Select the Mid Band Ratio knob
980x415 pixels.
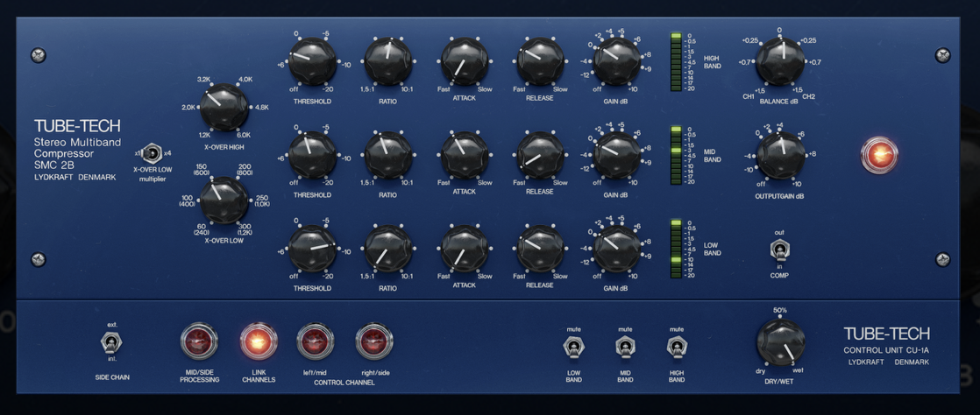388,155
